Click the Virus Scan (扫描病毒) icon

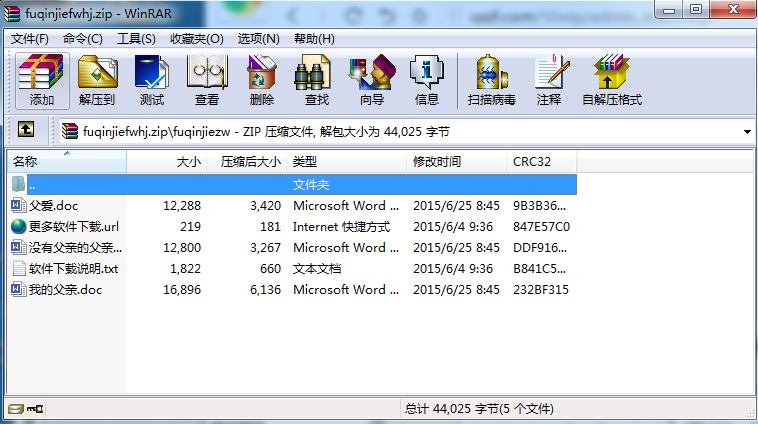coord(491,80)
